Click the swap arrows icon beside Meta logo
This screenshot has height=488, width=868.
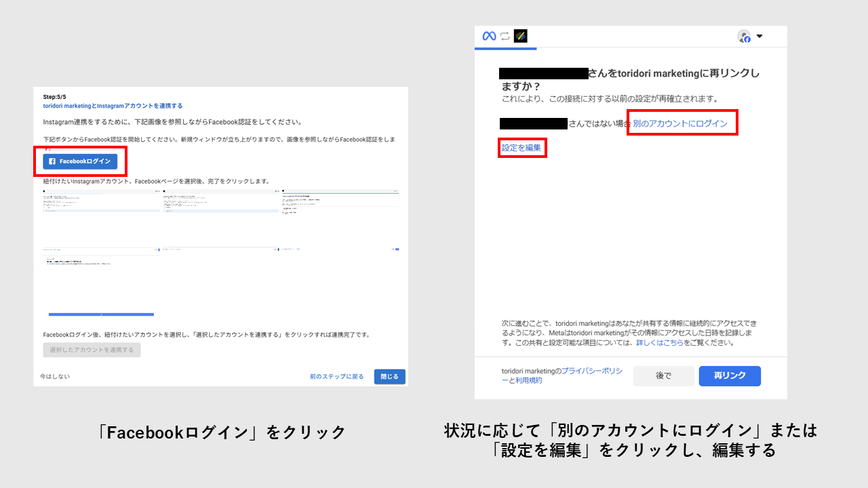click(505, 36)
